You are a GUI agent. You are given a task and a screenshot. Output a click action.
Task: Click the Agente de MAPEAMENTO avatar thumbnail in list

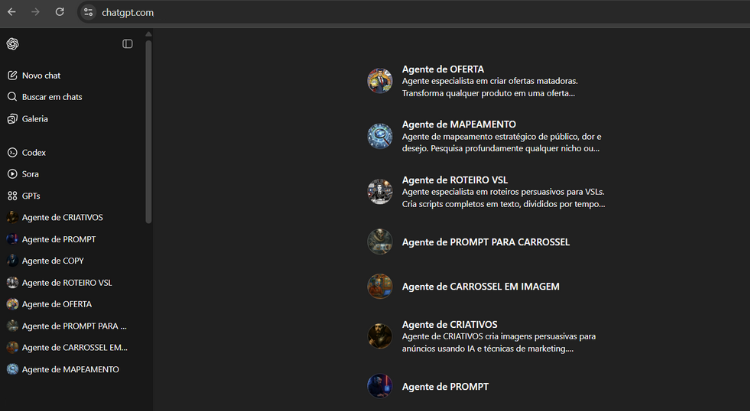tap(380, 135)
